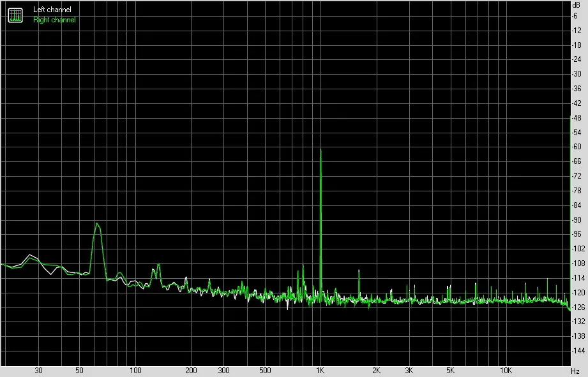Click the "-36" dB axis label

577,89
